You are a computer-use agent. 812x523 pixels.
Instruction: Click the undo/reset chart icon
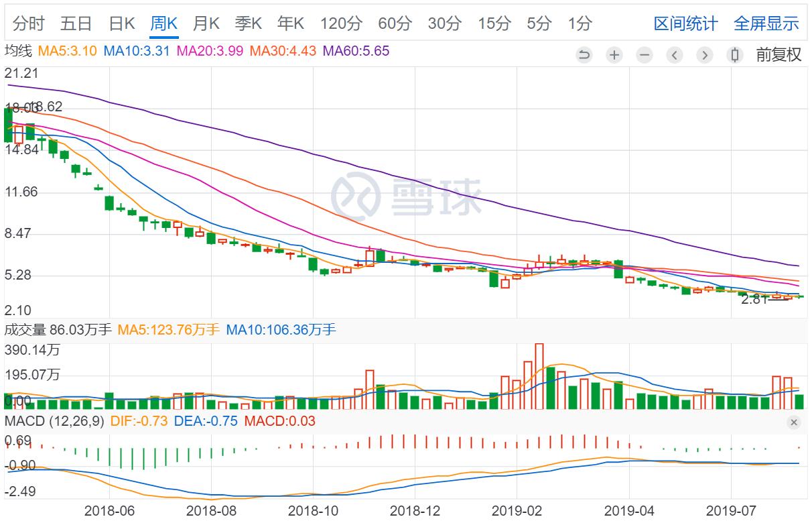tap(584, 55)
